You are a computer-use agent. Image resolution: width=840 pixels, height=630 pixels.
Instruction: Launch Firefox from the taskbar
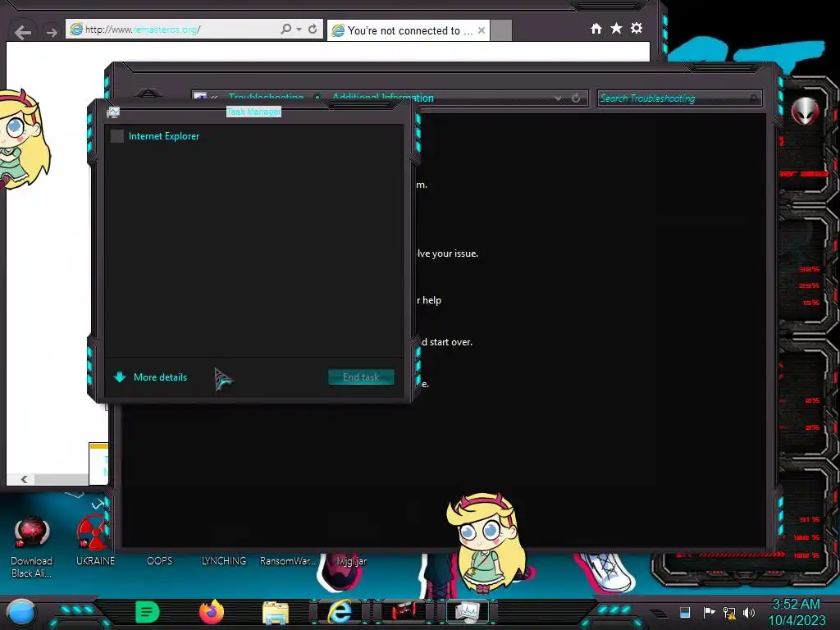point(212,612)
